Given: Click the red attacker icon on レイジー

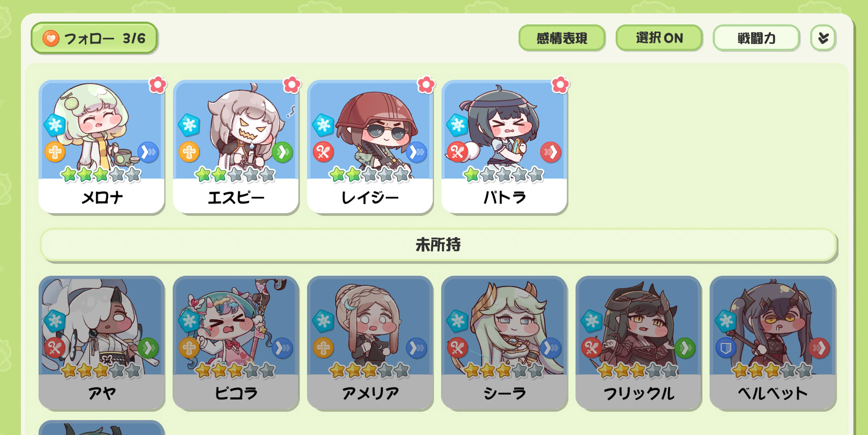Looking at the screenshot, I should click(323, 152).
